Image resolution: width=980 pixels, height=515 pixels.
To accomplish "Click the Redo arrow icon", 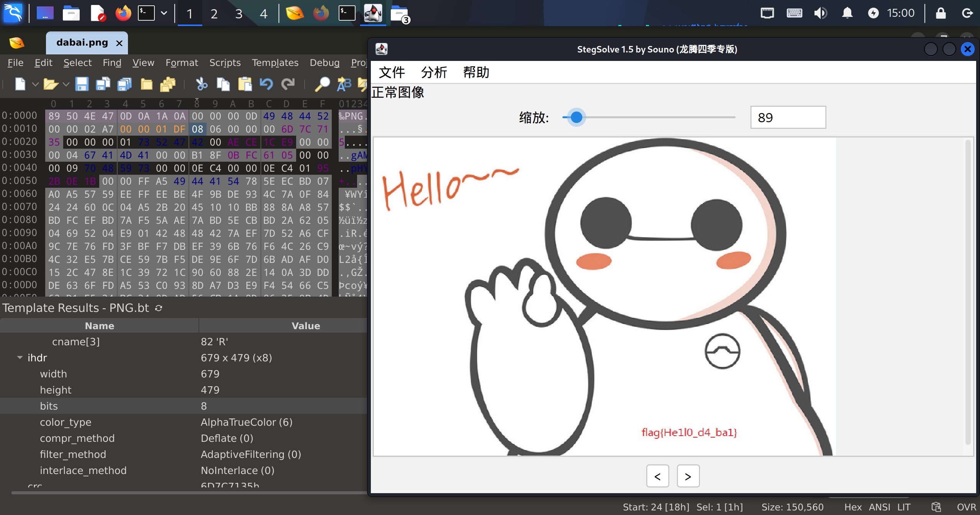I will (288, 84).
